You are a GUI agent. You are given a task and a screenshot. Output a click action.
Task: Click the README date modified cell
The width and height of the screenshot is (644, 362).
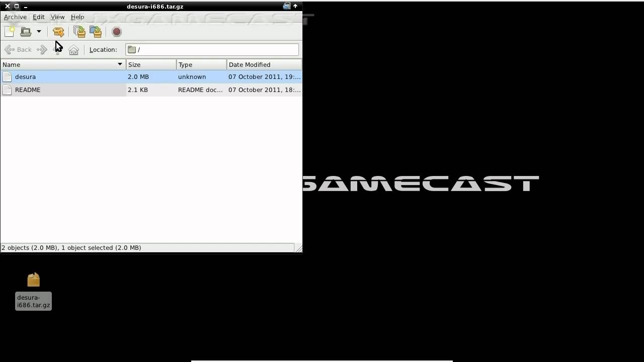264,89
